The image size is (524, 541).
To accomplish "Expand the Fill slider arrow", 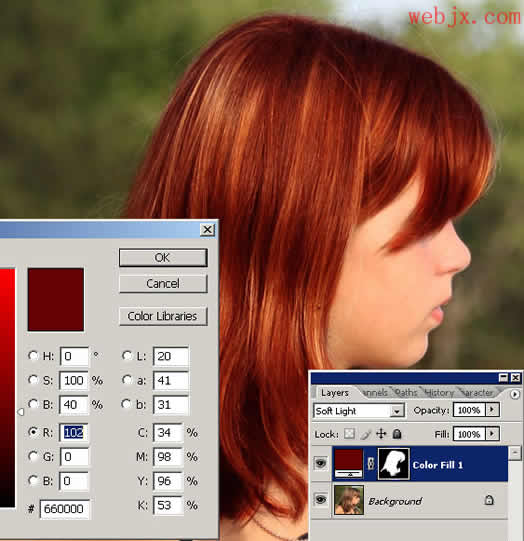I will pyautogui.click(x=492, y=434).
